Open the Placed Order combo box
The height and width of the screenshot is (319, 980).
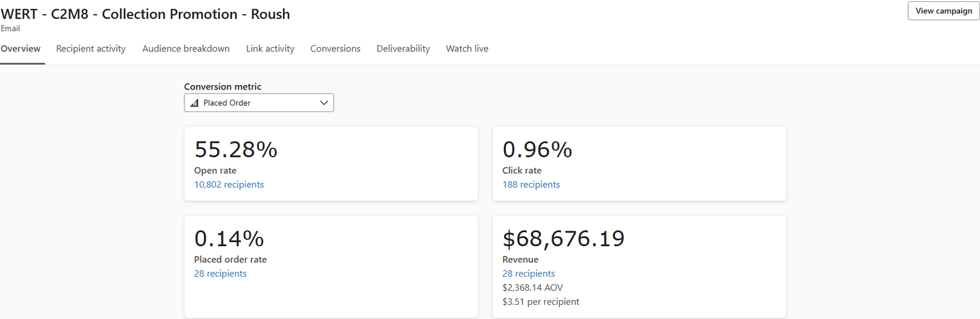(258, 103)
